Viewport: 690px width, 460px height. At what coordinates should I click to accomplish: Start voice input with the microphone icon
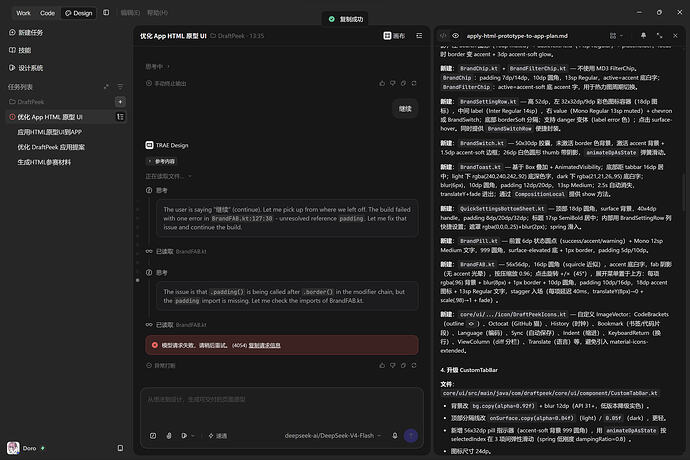pos(395,436)
